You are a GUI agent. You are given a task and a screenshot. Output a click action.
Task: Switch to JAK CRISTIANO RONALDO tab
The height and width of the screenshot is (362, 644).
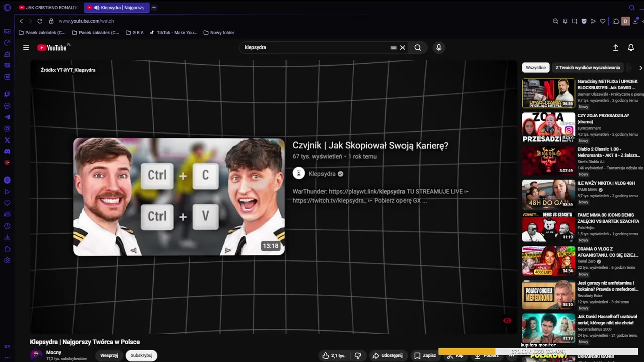tap(48, 8)
